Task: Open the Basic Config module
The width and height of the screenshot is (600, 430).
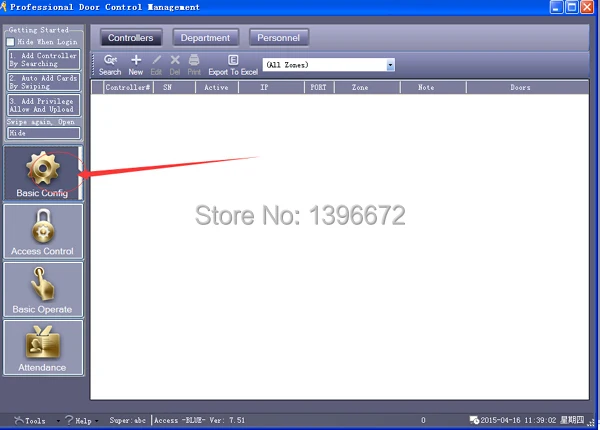Action: (43, 173)
